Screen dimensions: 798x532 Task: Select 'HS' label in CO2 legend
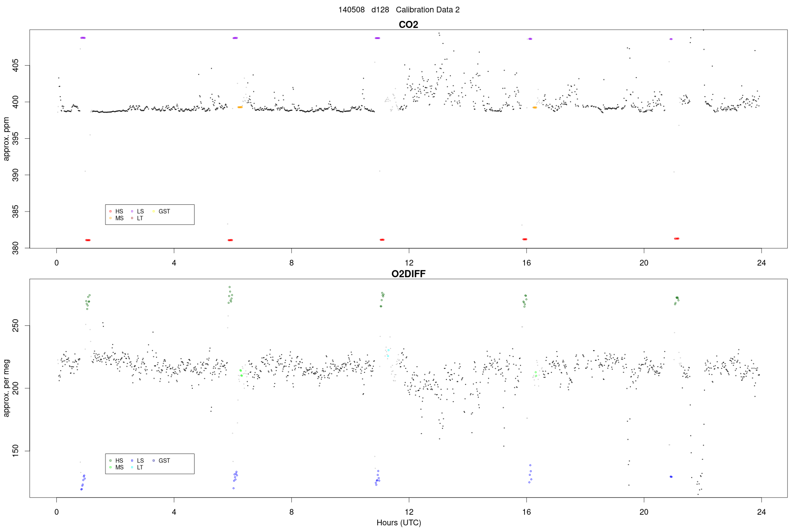point(119,211)
